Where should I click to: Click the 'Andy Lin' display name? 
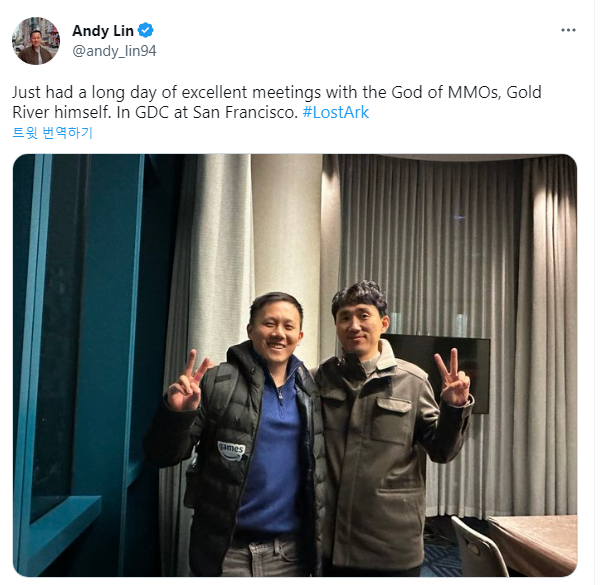[x=103, y=31]
